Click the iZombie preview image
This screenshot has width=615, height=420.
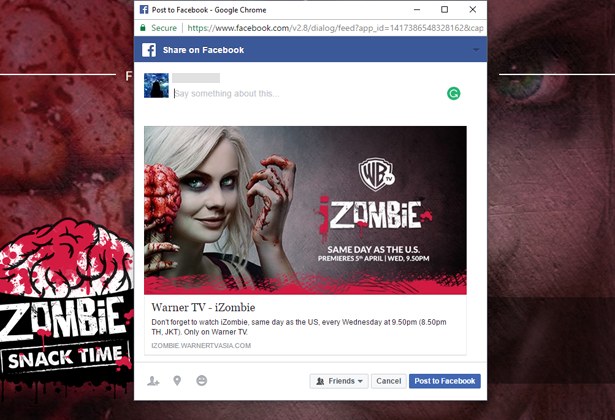tap(305, 210)
